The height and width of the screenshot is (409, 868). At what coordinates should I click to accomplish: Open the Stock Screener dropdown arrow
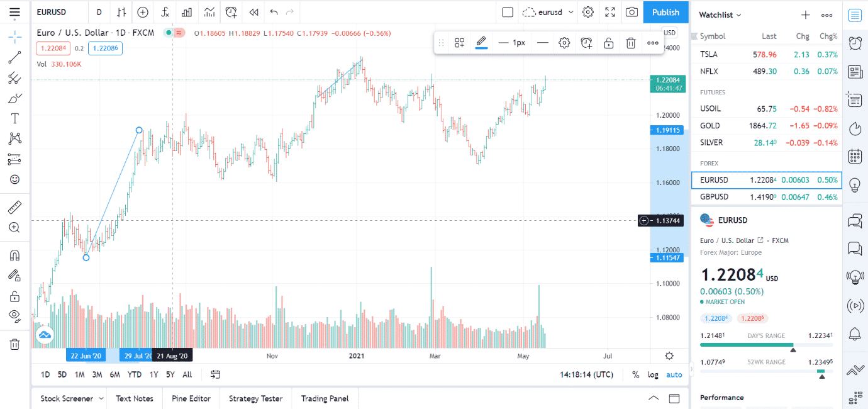pyautogui.click(x=100, y=398)
